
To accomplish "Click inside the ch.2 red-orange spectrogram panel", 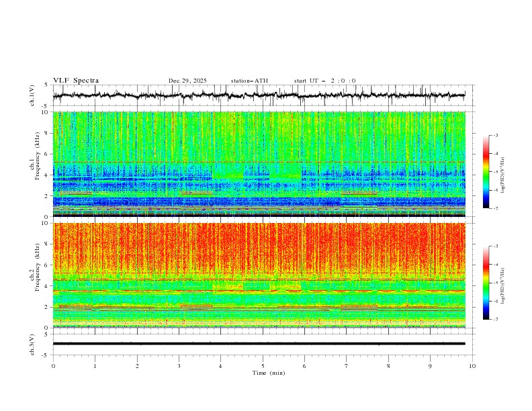I will click(259, 275).
